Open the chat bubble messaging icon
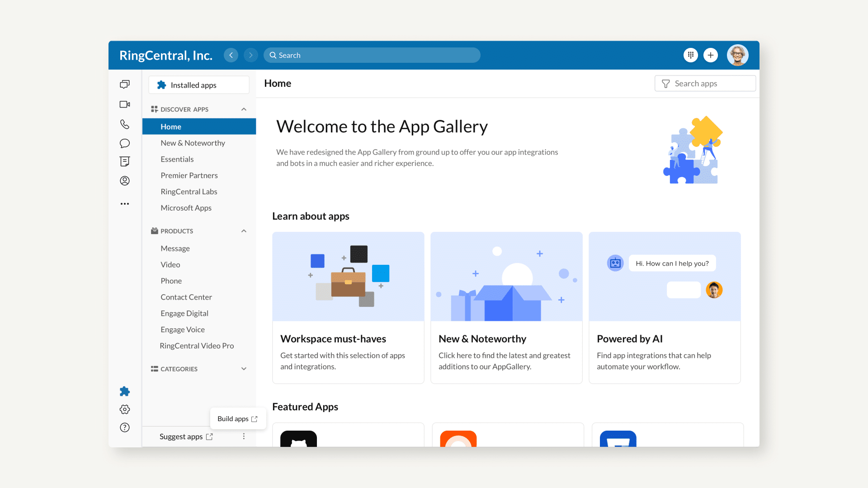 pos(125,143)
